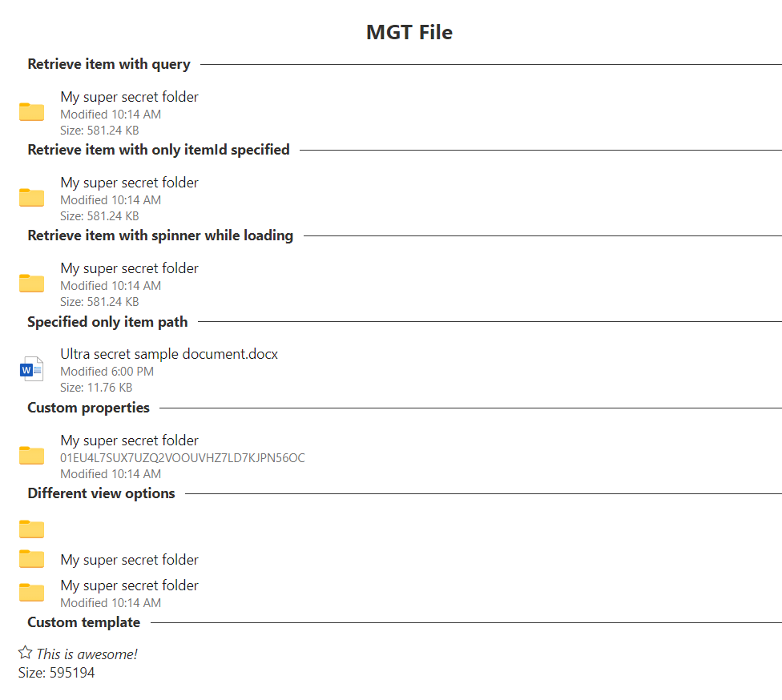Click the "Modified 6:00 PM" detail line
Viewport: 782px width, 700px height.
click(107, 372)
